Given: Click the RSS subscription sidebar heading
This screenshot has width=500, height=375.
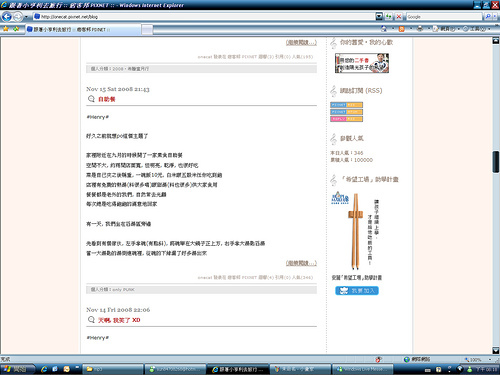Looking at the screenshot, I should (361, 90).
